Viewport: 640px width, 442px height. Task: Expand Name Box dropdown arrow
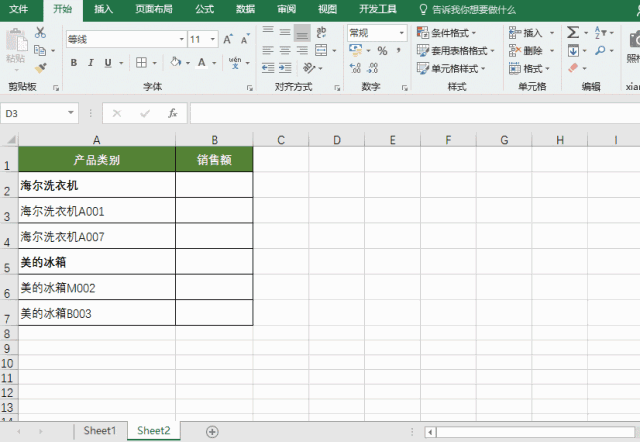[x=71, y=113]
